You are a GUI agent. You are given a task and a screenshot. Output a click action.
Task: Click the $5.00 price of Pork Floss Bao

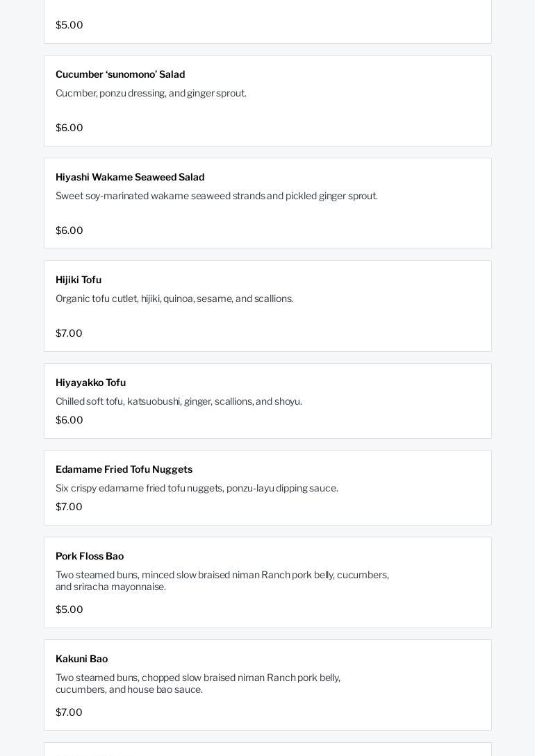pos(69,610)
